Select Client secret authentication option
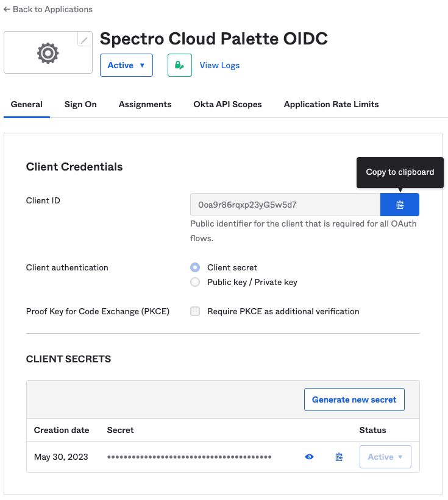The height and width of the screenshot is (500, 448). 195,267
